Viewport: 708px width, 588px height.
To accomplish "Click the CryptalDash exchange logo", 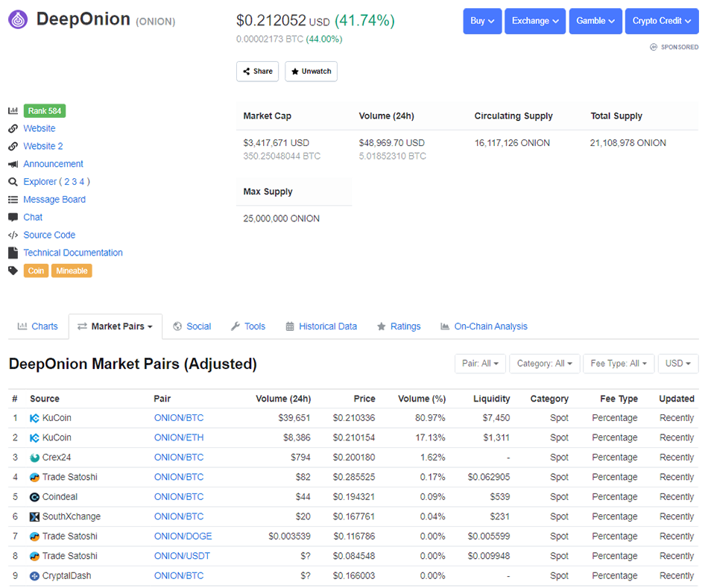I will 34,576.
